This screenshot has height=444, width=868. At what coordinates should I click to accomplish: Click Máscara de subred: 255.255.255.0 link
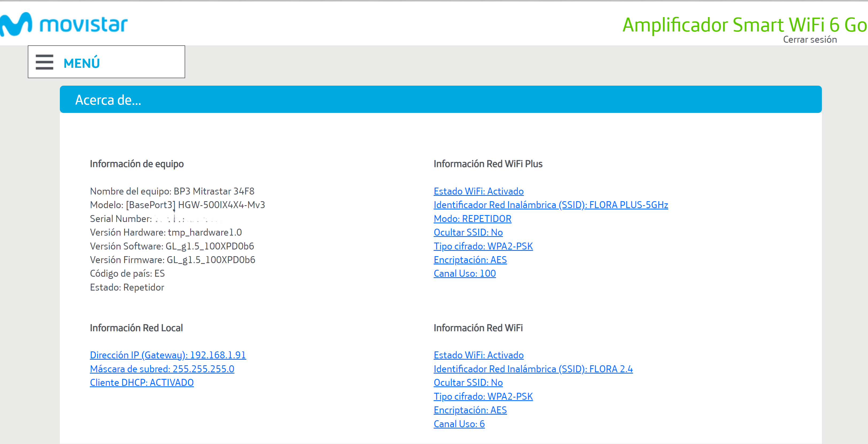(x=162, y=369)
